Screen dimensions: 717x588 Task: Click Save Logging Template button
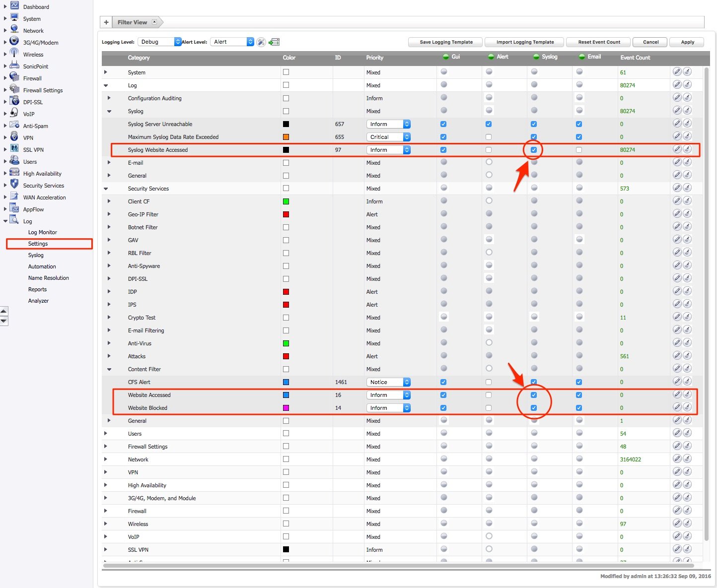[446, 42]
